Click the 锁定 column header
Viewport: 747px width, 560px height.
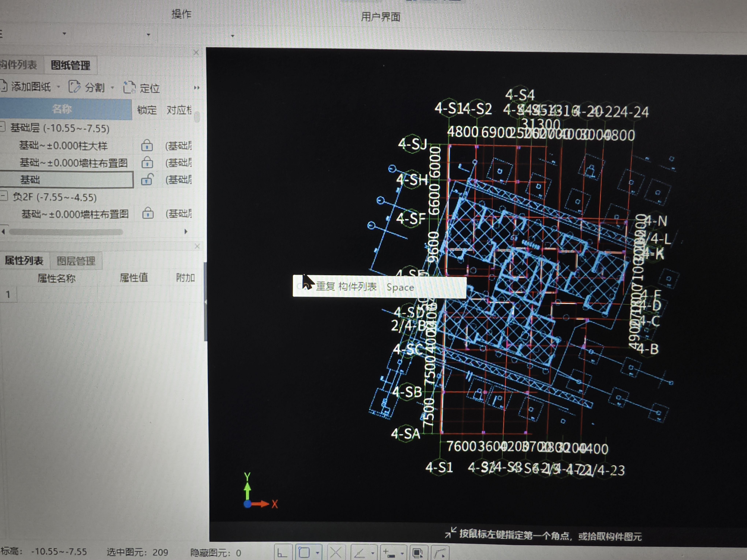[147, 110]
